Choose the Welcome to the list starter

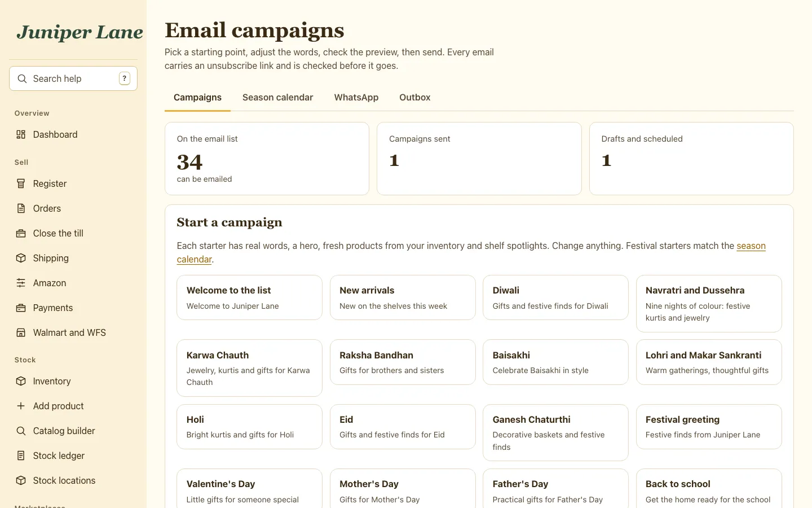[x=249, y=297]
